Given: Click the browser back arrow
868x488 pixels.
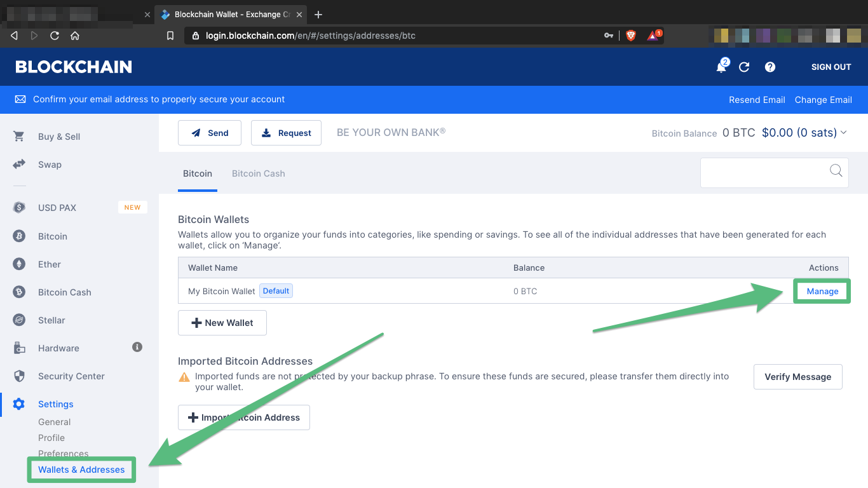Looking at the screenshot, I should click(14, 36).
